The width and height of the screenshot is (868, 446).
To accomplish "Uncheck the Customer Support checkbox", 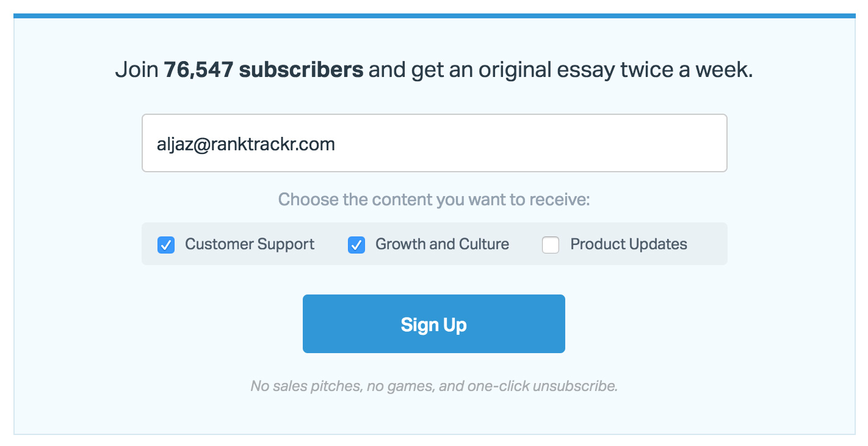I will (166, 245).
